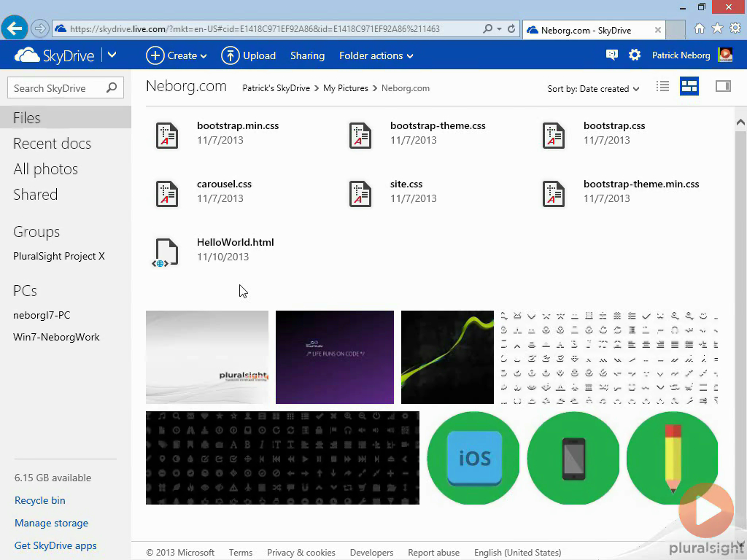Click the carousel.css file icon

(167, 194)
